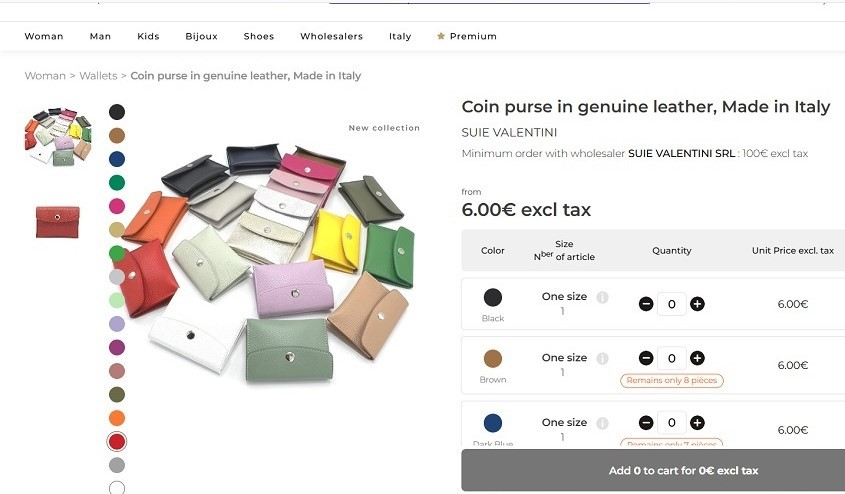Pick the pink color swatch

coord(117,206)
